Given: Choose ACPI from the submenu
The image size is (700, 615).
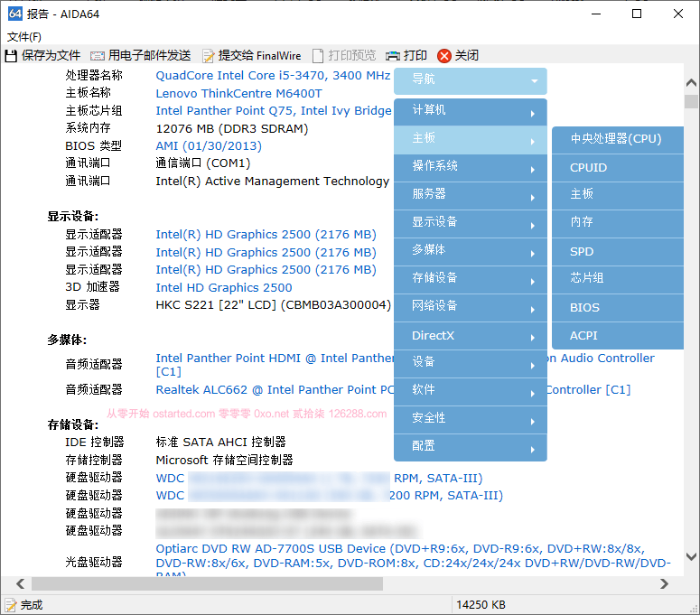Looking at the screenshot, I should click(x=618, y=336).
